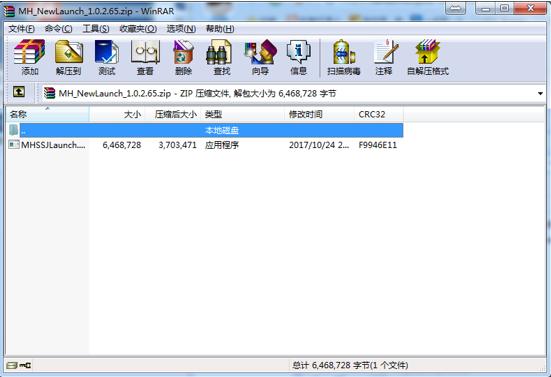Click the 测试 (Test) toolbar icon
This screenshot has width=551, height=377.
click(x=106, y=57)
